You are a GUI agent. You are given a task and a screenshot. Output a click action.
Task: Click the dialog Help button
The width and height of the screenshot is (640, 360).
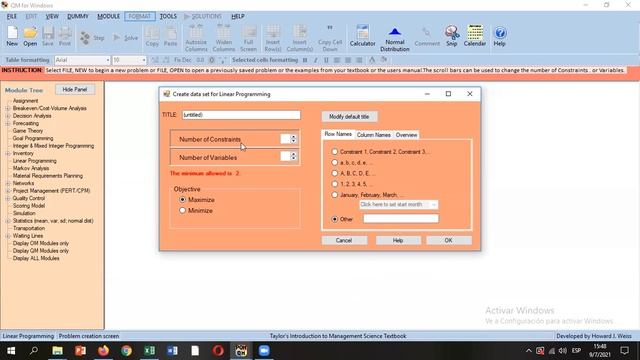[398, 240]
